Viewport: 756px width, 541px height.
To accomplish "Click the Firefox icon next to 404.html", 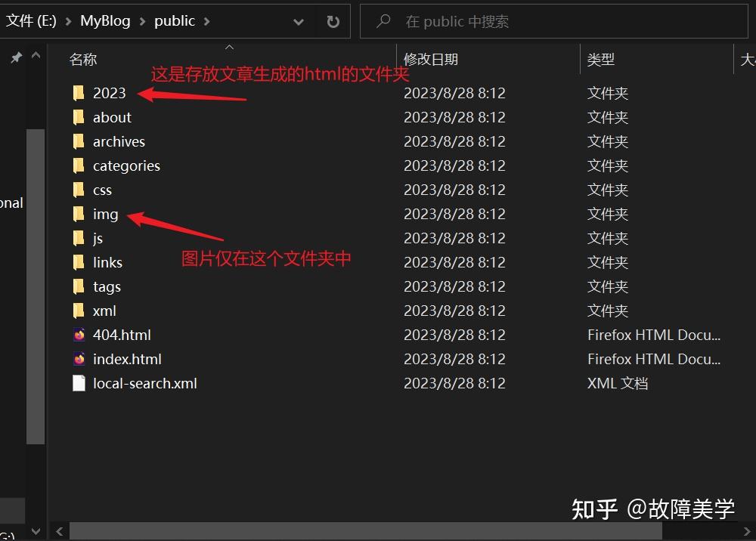I will (x=79, y=335).
